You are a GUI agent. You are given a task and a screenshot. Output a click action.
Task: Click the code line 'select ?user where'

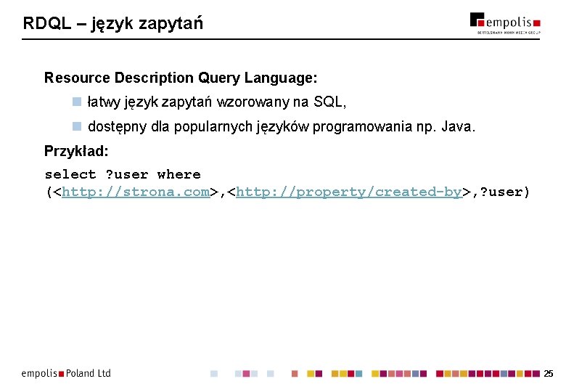[x=123, y=175]
